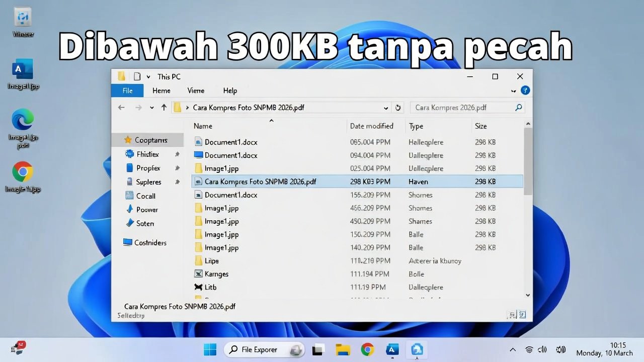The image size is (644, 362).
Task: Switch to the Vieme ribbon tab
Action: pos(196,90)
